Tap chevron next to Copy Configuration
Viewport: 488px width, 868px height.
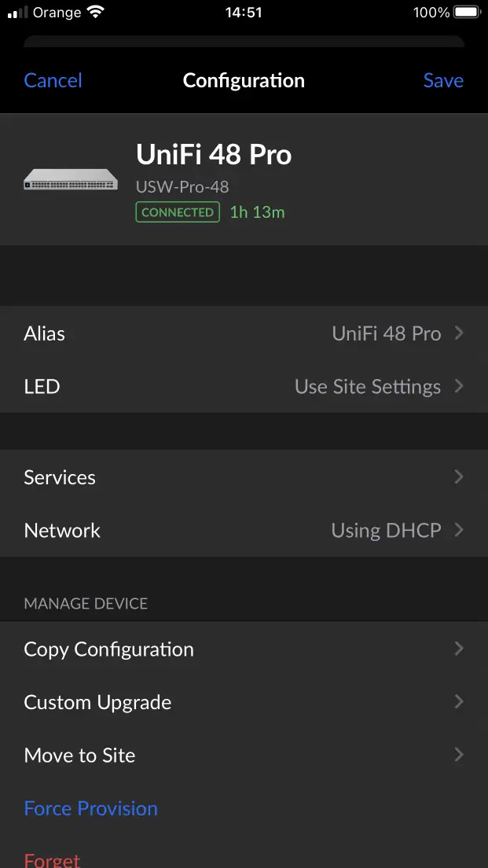(459, 649)
